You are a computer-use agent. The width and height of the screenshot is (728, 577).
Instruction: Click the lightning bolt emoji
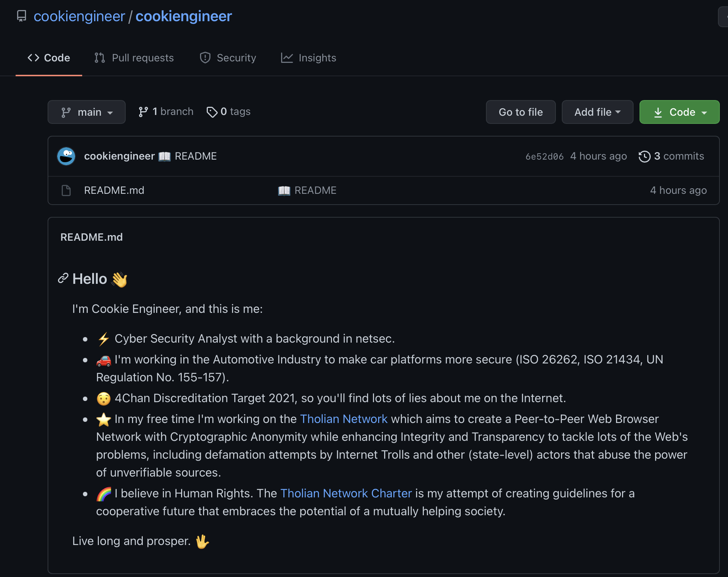103,339
